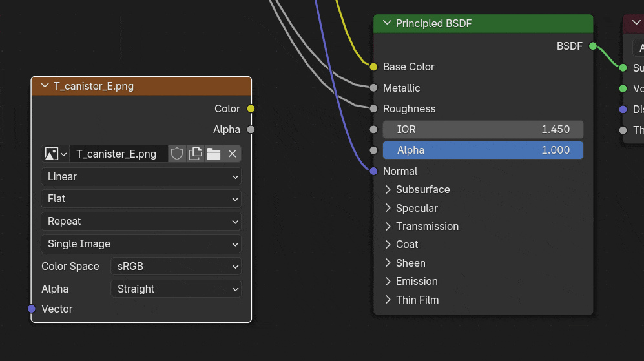Toggle fake user shield icon
The image size is (644, 361).
(x=177, y=154)
